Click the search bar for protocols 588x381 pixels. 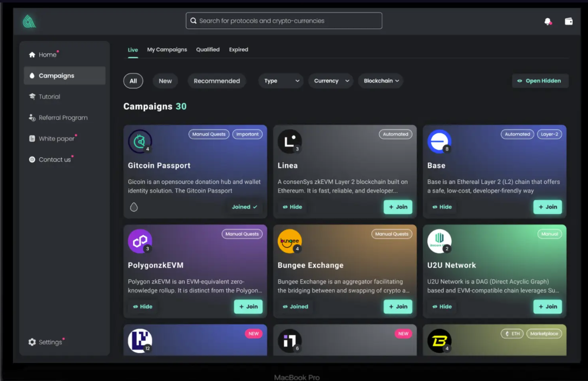click(283, 20)
